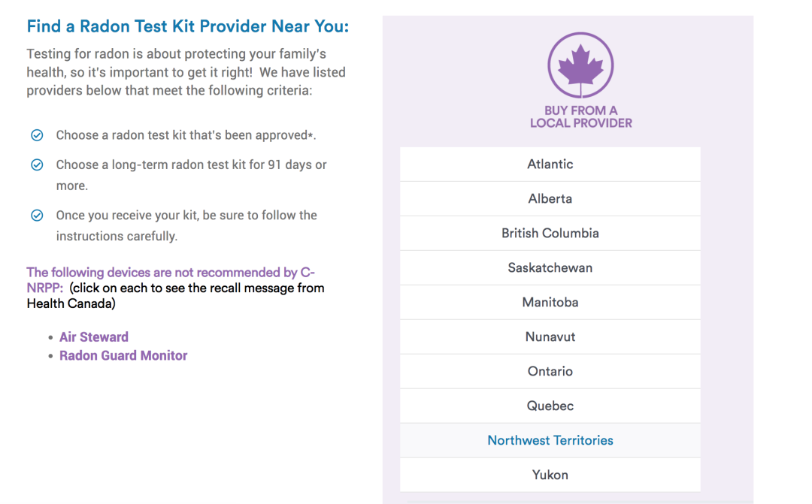Pick Manitoba in the region list
The width and height of the screenshot is (812, 504).
tap(550, 302)
